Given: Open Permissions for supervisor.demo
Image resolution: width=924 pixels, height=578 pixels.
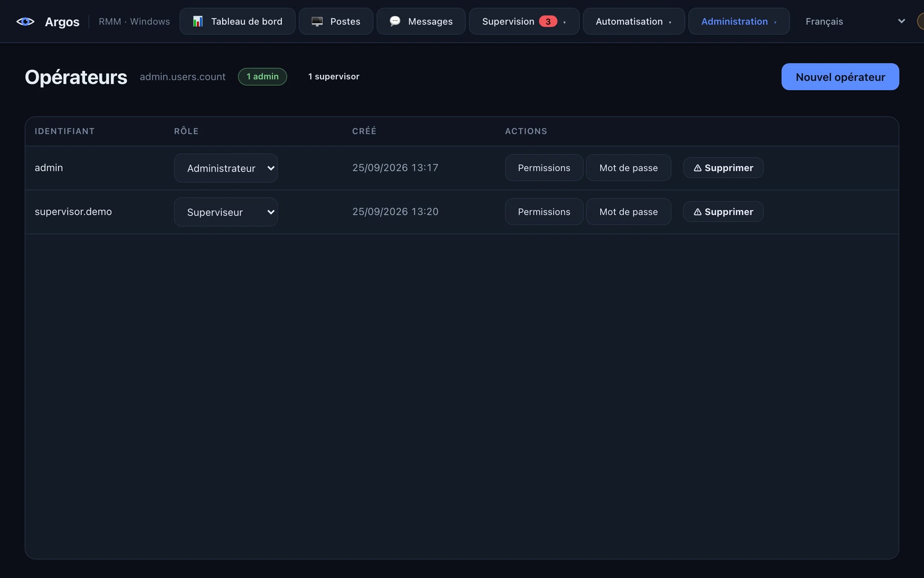Looking at the screenshot, I should [x=544, y=212].
